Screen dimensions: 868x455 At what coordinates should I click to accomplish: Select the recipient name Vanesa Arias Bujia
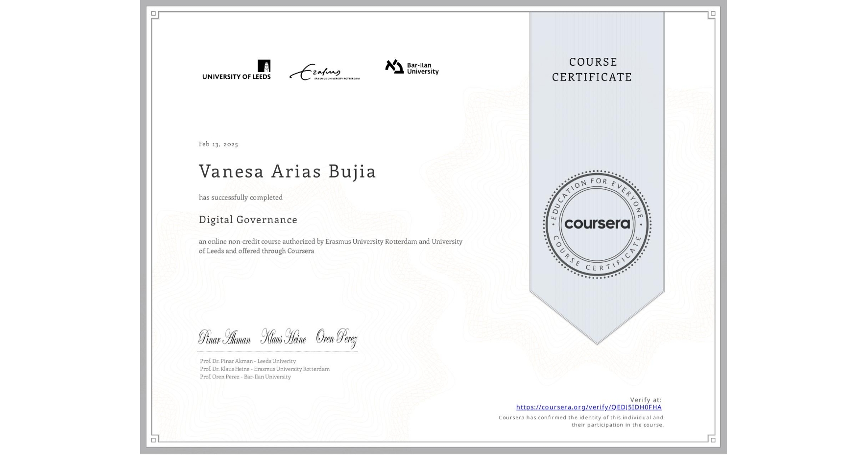[x=287, y=171]
